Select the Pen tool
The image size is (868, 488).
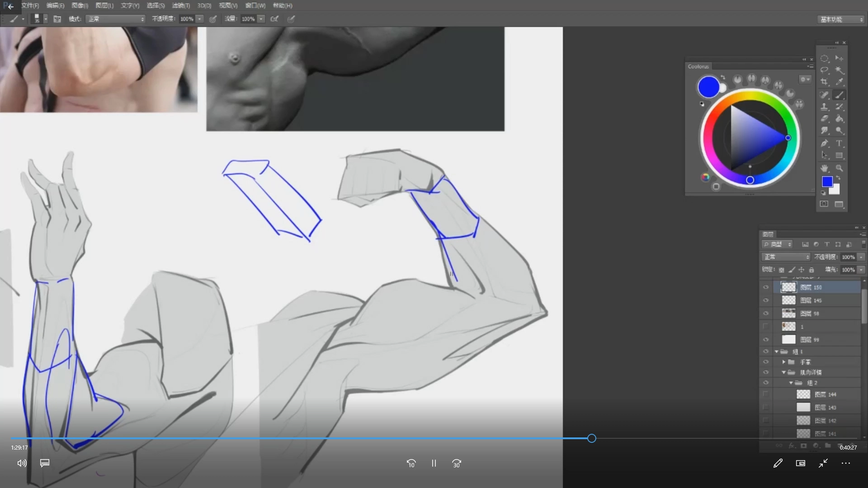point(824,143)
